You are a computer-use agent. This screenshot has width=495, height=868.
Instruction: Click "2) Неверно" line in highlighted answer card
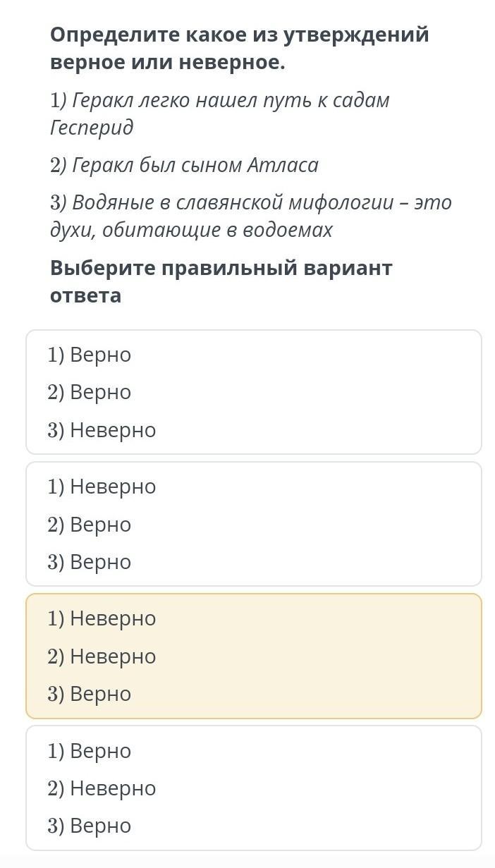pos(102,656)
